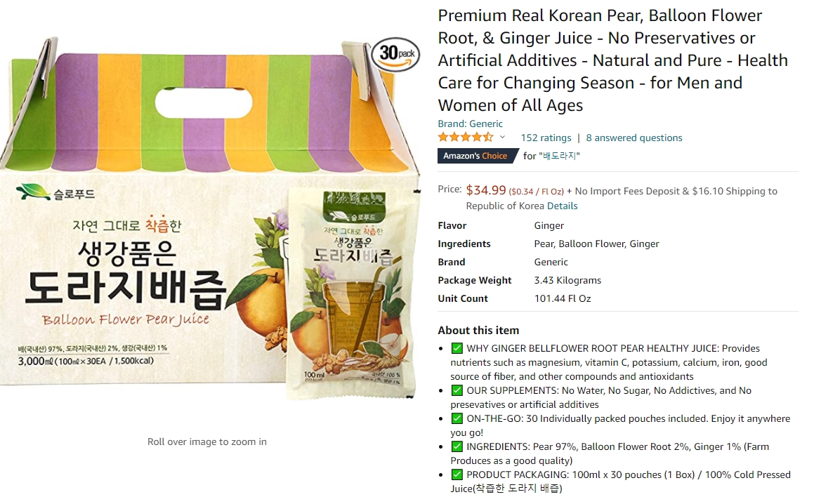Click the 30 pack badge icon

coord(395,54)
